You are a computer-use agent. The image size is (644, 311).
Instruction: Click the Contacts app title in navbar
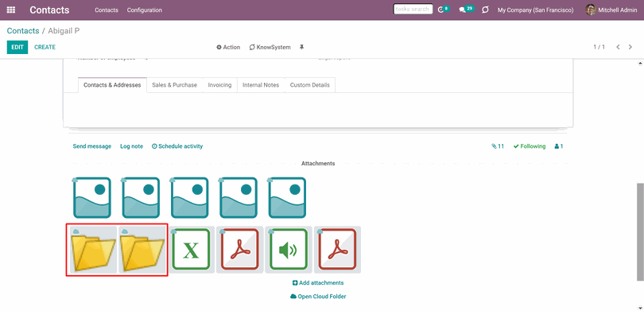49,10
